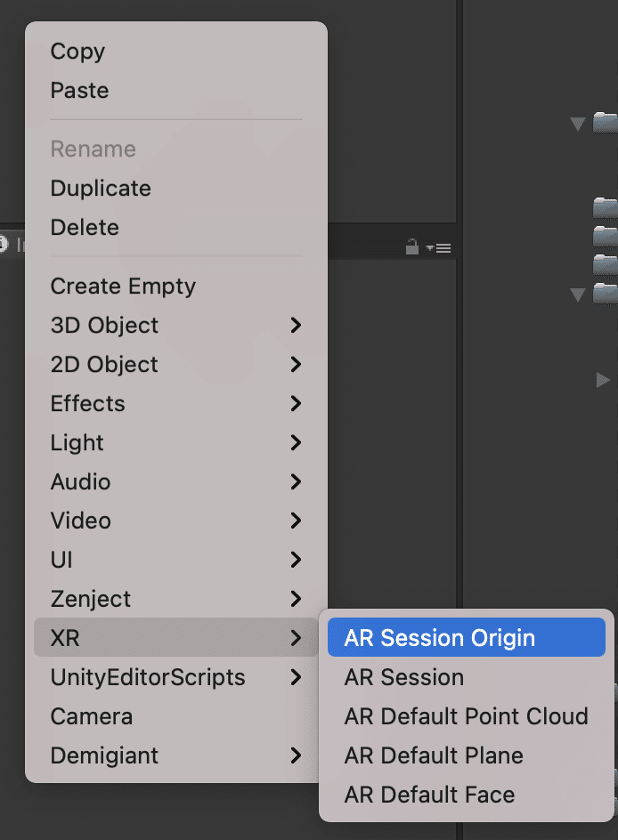Click Duplicate in the context menu

101,189
